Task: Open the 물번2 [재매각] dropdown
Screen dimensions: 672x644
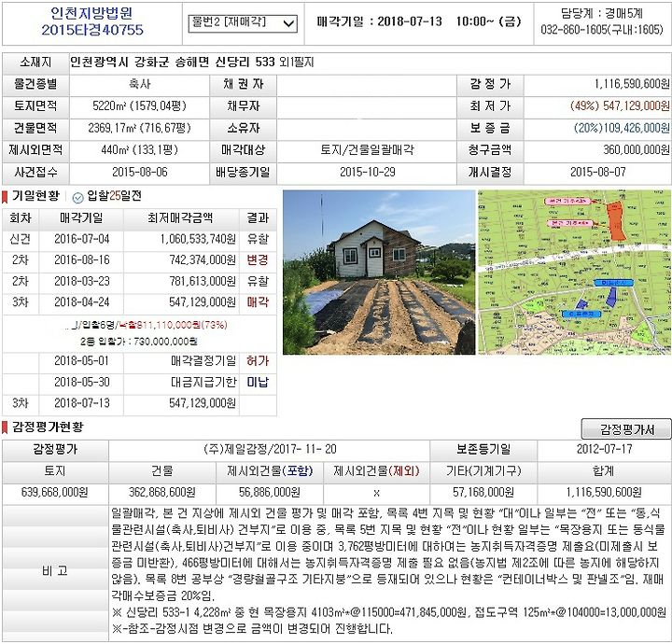Action: (243, 23)
